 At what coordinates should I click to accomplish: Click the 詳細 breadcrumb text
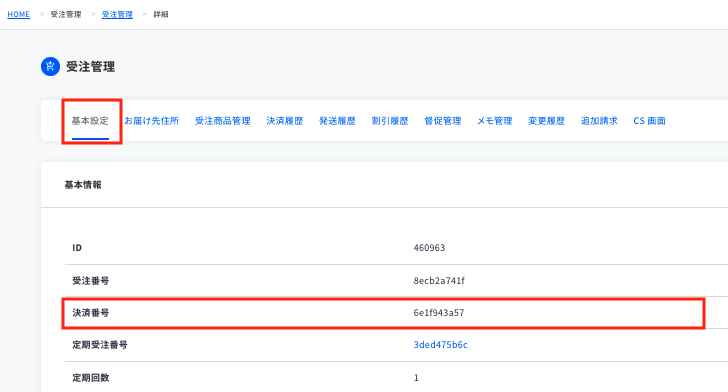coord(161,14)
